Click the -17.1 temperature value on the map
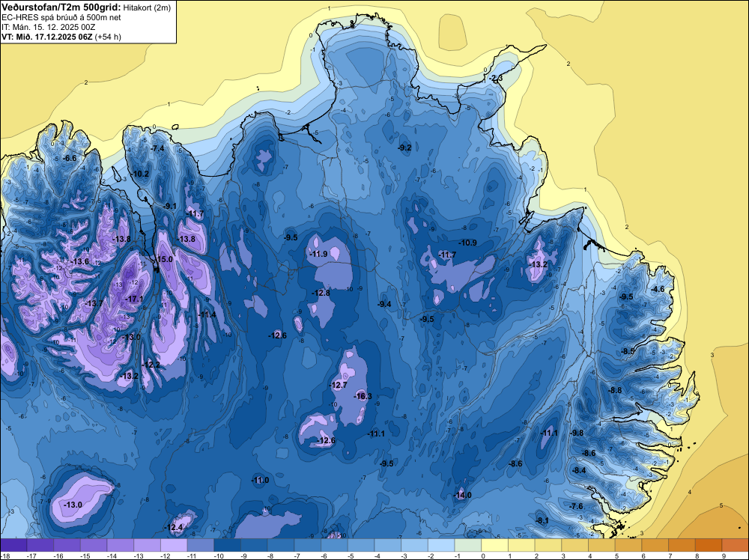Image resolution: width=749 pixels, height=560 pixels. pyautogui.click(x=134, y=299)
